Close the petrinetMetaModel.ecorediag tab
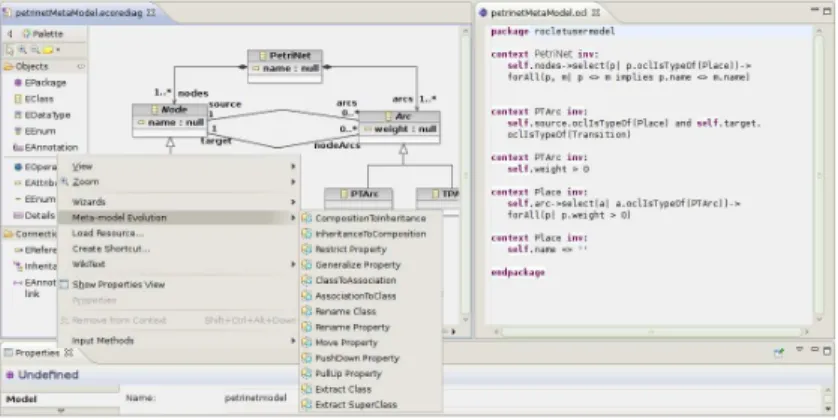 151,12
